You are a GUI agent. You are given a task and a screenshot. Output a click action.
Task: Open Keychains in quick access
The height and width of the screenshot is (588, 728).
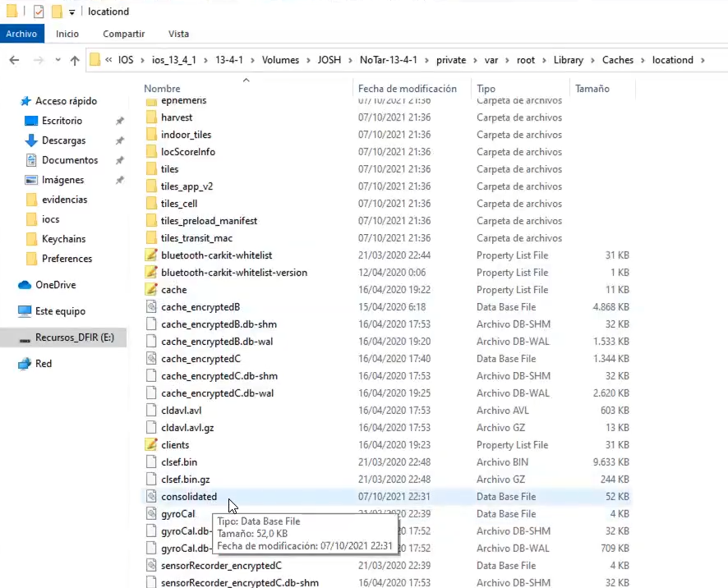pos(63,239)
